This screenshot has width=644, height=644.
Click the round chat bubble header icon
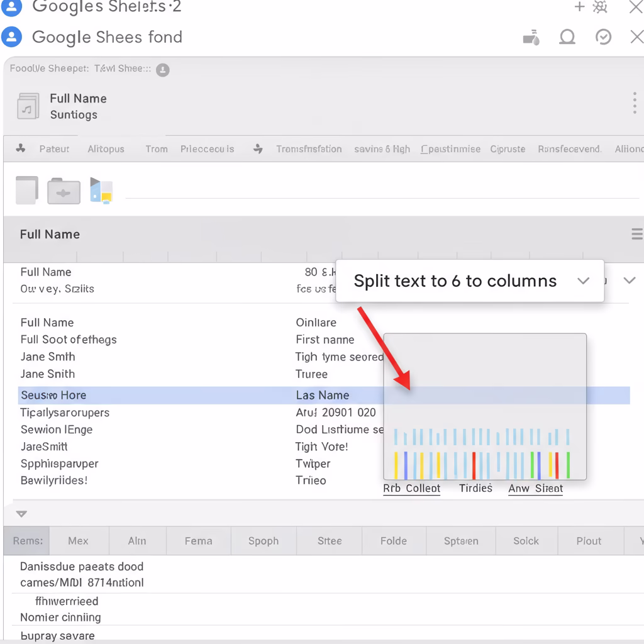[567, 37]
